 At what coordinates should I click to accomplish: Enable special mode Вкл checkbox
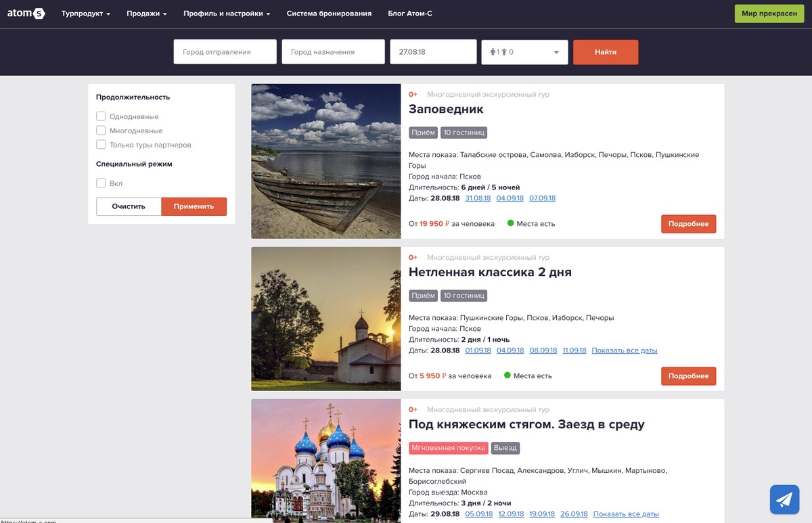click(101, 183)
